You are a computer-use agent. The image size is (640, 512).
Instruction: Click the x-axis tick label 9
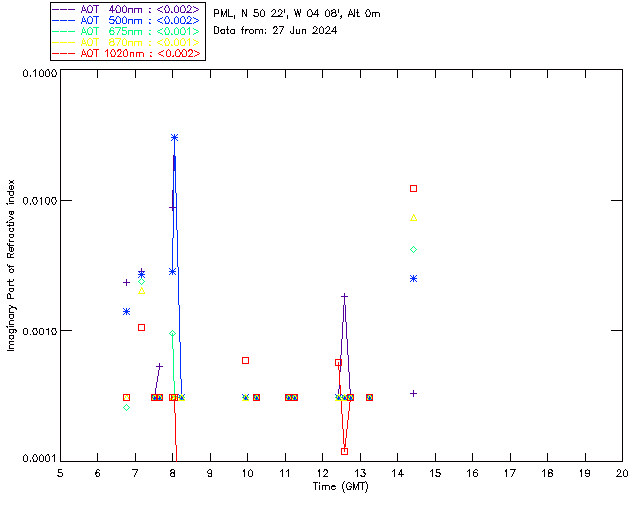pos(210,474)
